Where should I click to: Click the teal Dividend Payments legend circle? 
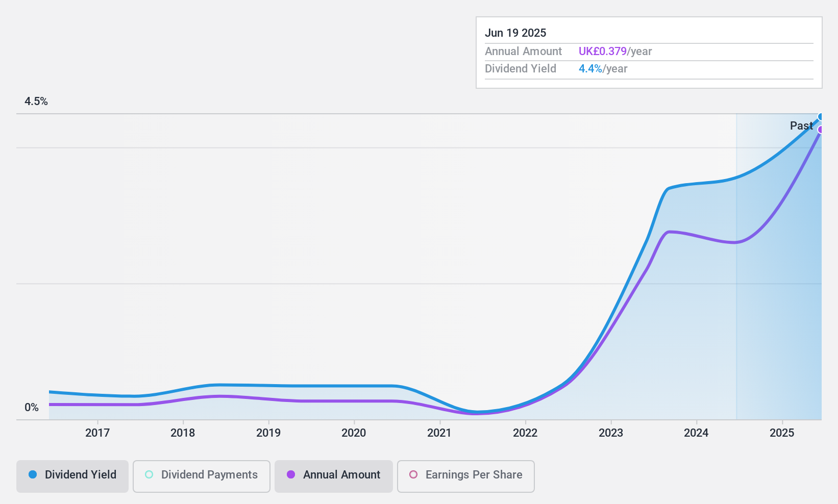pos(149,474)
